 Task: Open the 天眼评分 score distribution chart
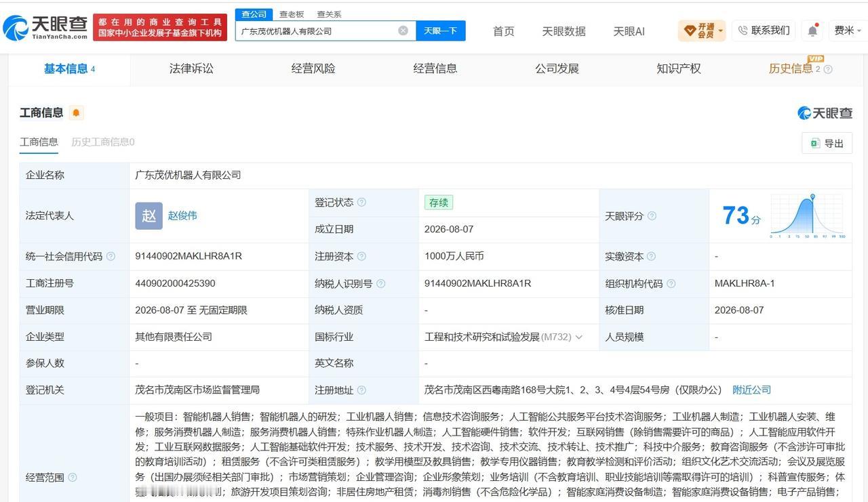(x=807, y=216)
